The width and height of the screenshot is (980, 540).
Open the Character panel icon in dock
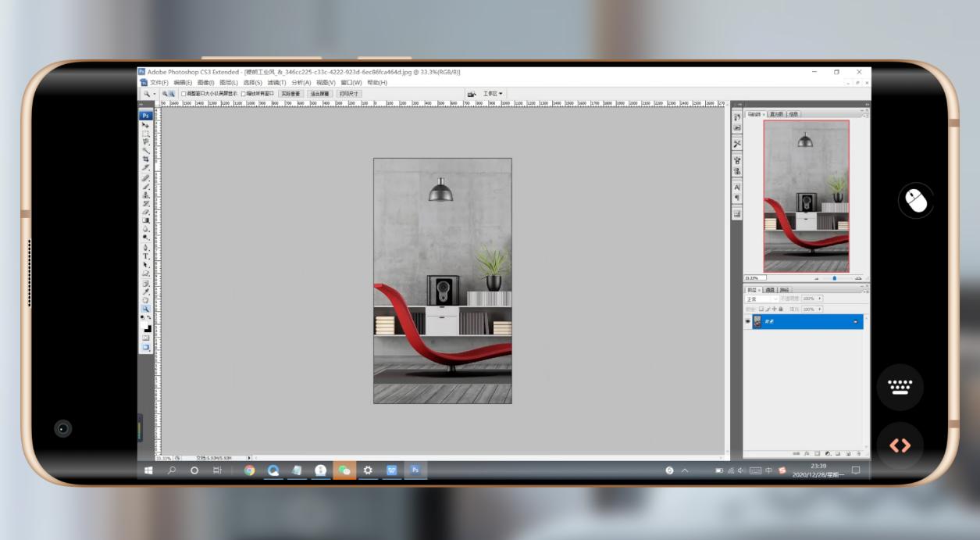tap(737, 188)
